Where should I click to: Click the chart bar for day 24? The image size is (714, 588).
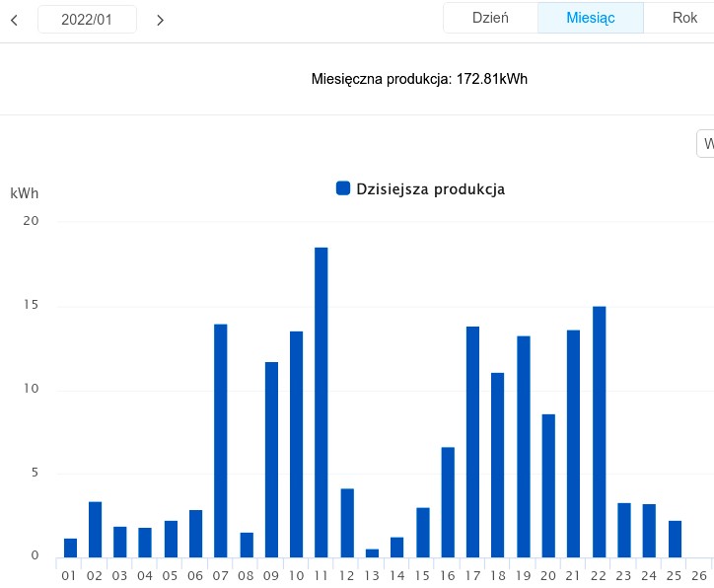pos(649,531)
